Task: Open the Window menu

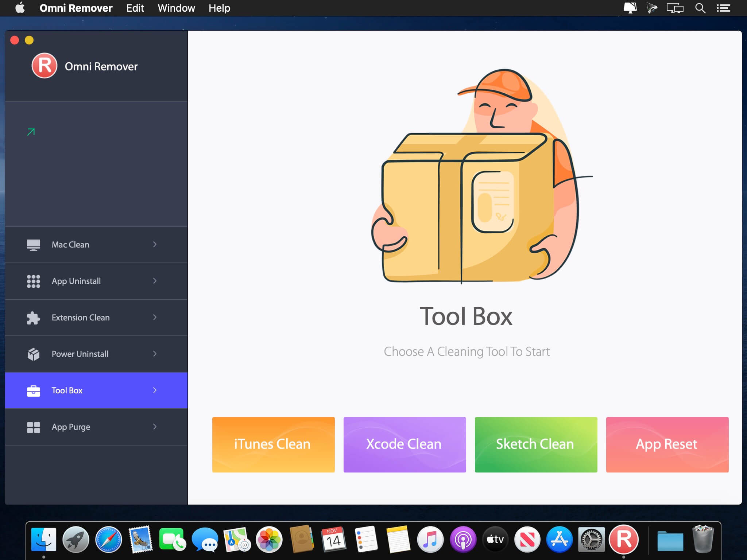Action: 176,8
